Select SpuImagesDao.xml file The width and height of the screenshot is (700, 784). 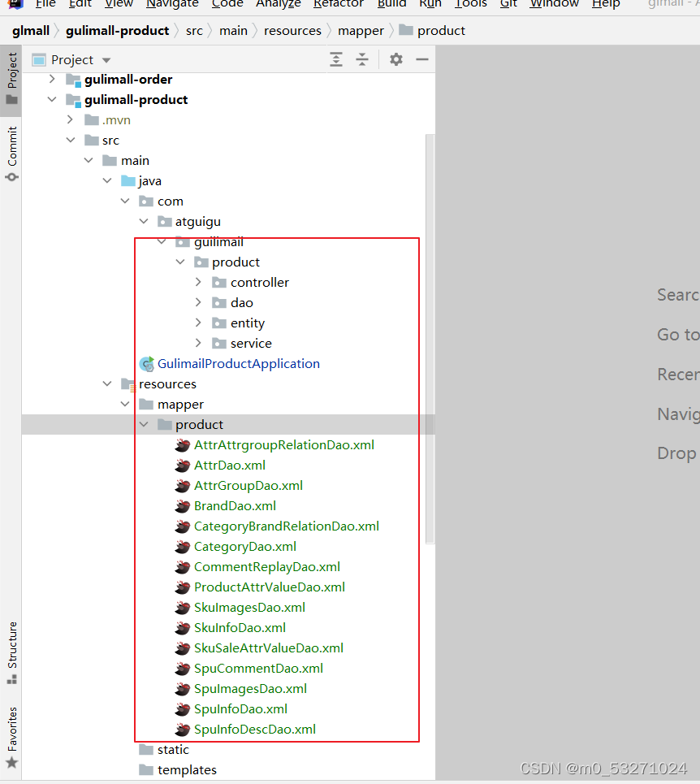(250, 688)
